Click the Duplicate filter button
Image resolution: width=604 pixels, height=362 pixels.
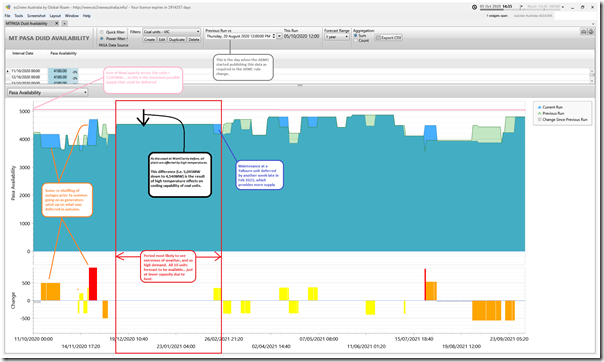click(x=177, y=40)
